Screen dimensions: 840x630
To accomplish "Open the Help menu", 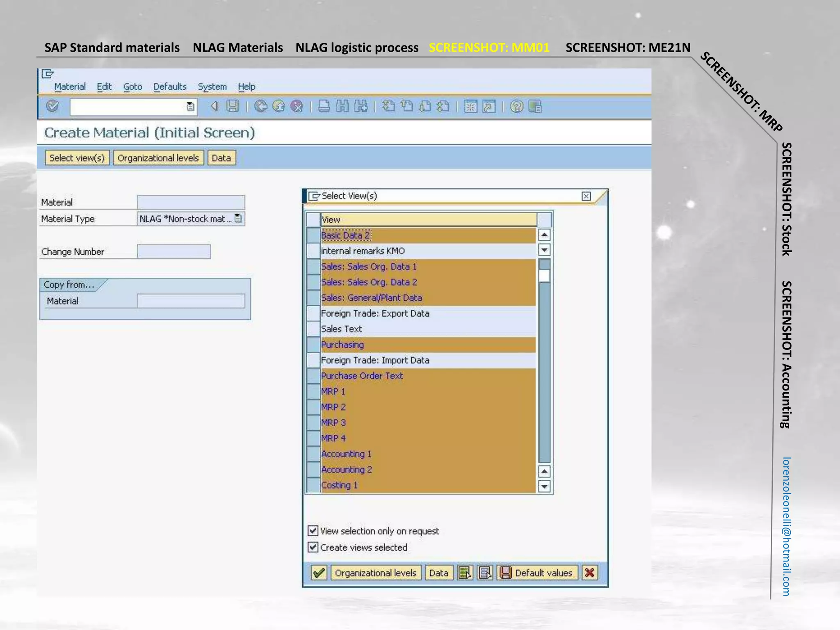I will click(x=247, y=87).
